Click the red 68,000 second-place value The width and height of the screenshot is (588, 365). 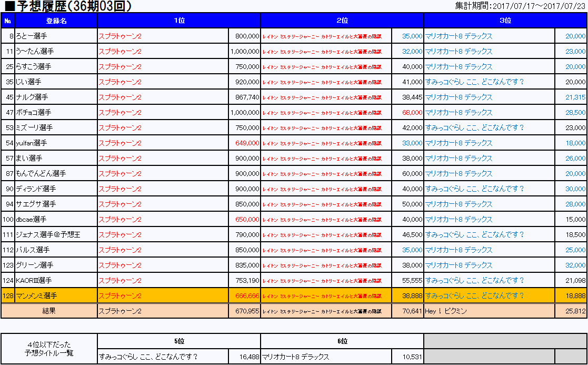coord(412,113)
